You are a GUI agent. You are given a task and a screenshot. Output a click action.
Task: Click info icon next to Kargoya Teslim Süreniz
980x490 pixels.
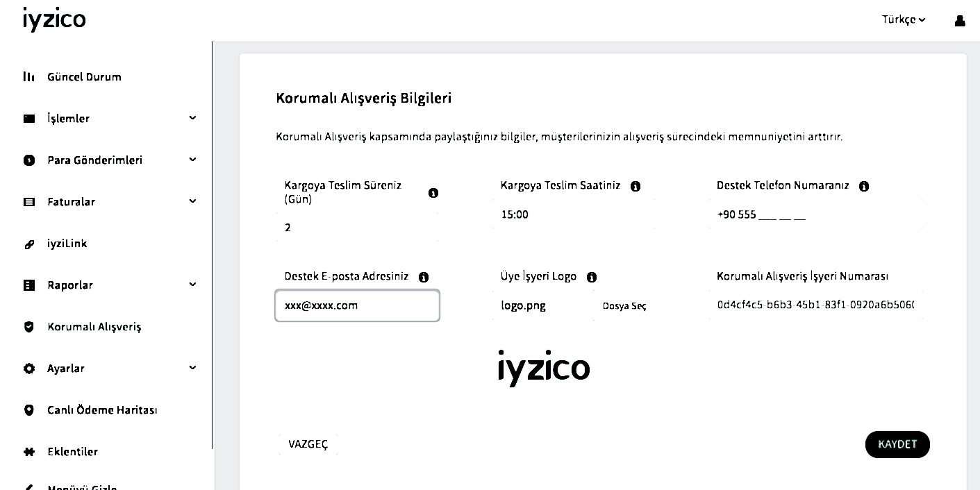(x=433, y=193)
